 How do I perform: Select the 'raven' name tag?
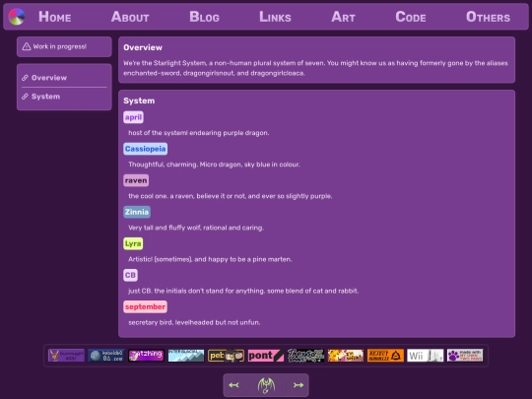[136, 180]
